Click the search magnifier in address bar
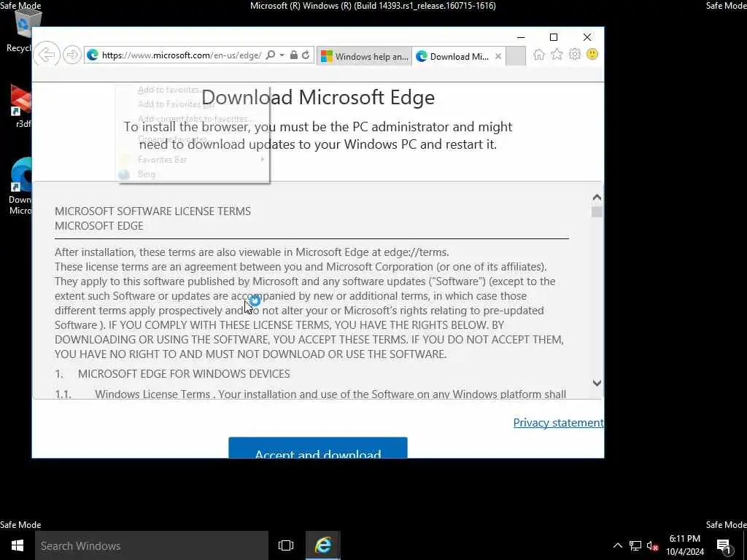747x560 pixels. tap(270, 55)
